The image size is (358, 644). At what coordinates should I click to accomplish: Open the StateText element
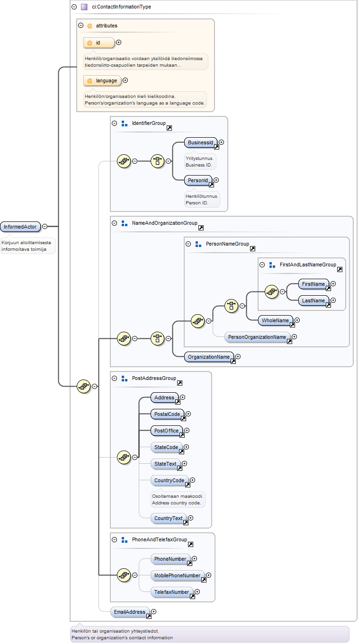pyautogui.click(x=166, y=464)
